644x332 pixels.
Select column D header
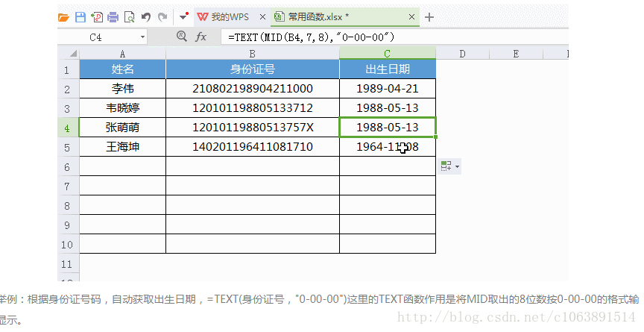point(462,54)
